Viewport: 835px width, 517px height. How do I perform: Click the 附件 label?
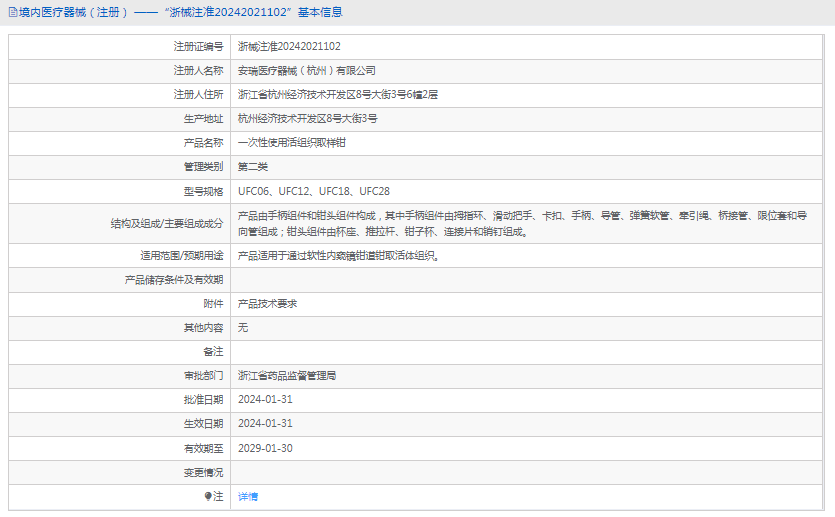(213, 304)
